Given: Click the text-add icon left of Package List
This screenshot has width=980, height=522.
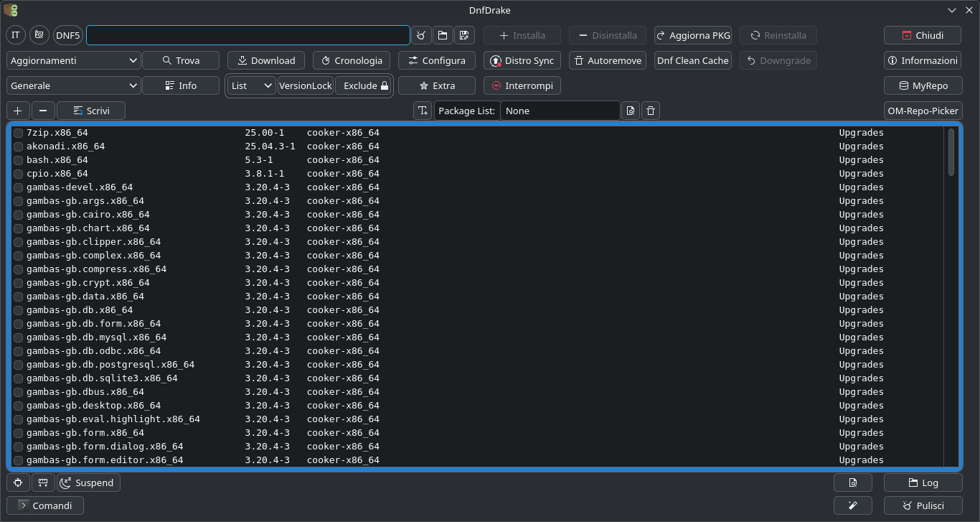Looking at the screenshot, I should click(x=423, y=111).
